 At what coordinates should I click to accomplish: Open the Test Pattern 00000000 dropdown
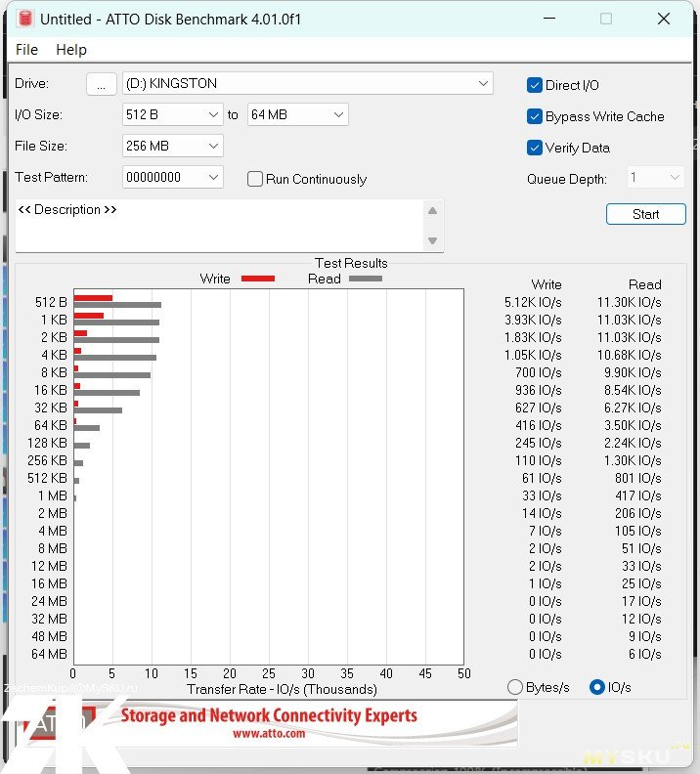click(x=172, y=177)
